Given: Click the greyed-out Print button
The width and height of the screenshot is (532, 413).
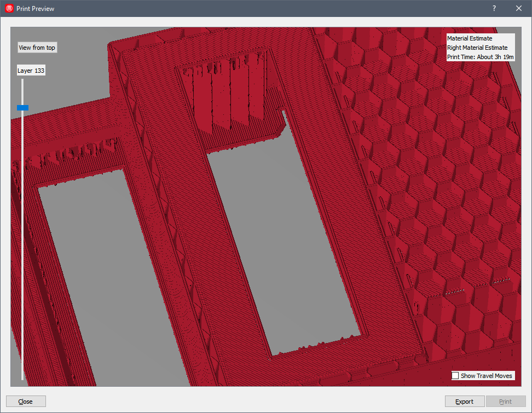Looking at the screenshot, I should pos(505,402).
